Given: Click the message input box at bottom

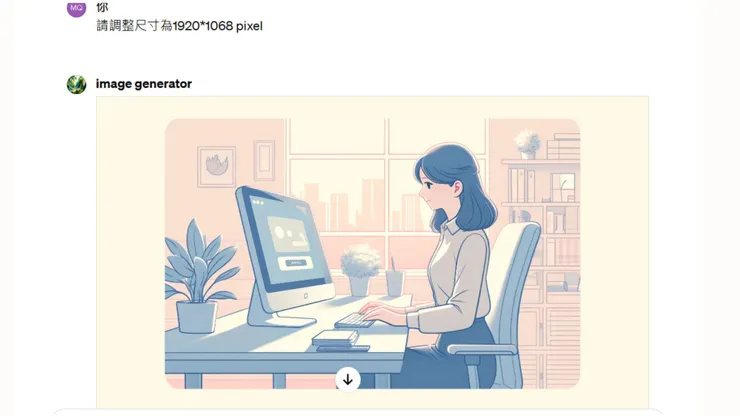Looking at the screenshot, I should (358, 412).
